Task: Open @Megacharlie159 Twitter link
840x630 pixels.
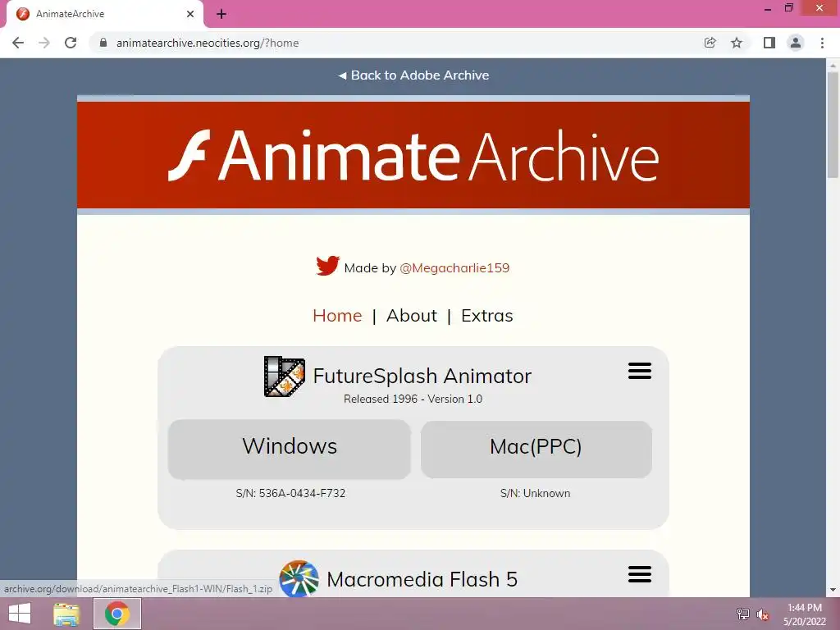Action: [454, 268]
